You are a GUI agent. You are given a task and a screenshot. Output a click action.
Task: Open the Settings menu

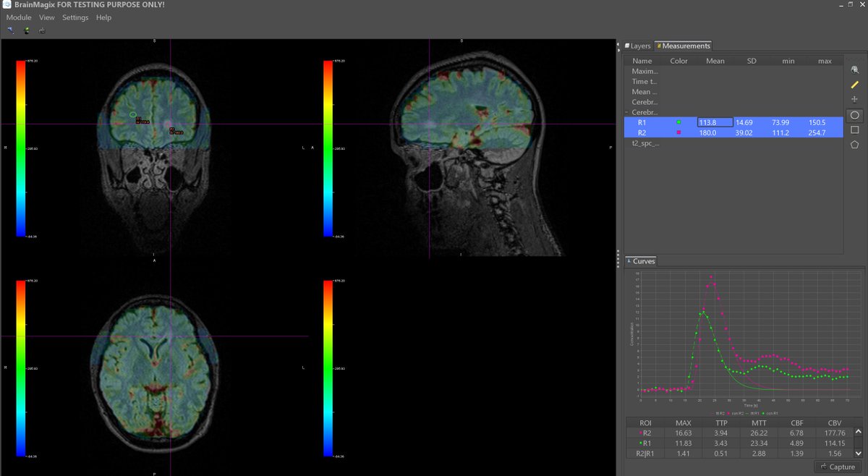click(75, 17)
